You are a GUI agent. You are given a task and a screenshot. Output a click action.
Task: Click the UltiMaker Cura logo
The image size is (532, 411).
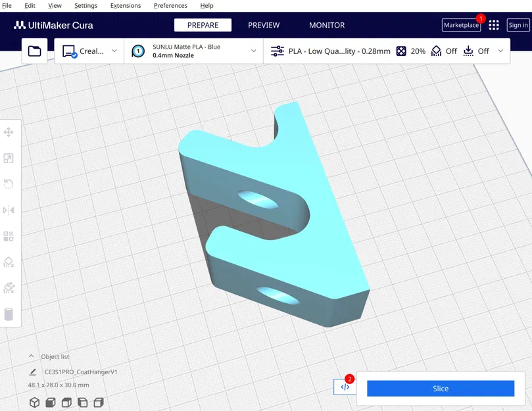[x=53, y=25]
